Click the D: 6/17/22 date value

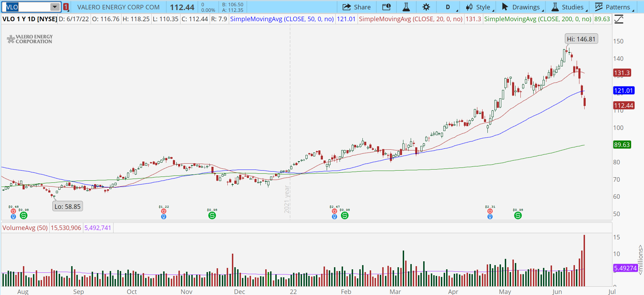(x=74, y=19)
